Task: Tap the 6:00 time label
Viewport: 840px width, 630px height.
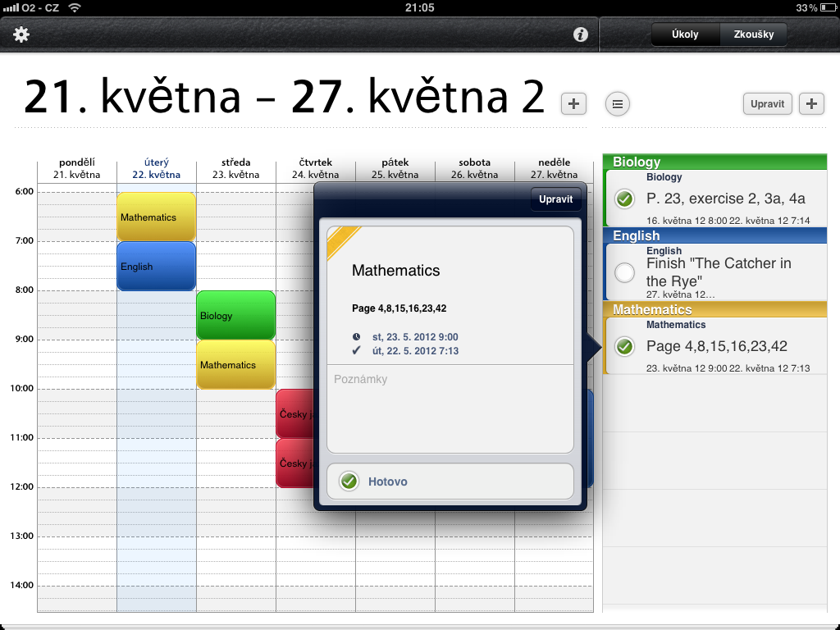Action: [24, 191]
